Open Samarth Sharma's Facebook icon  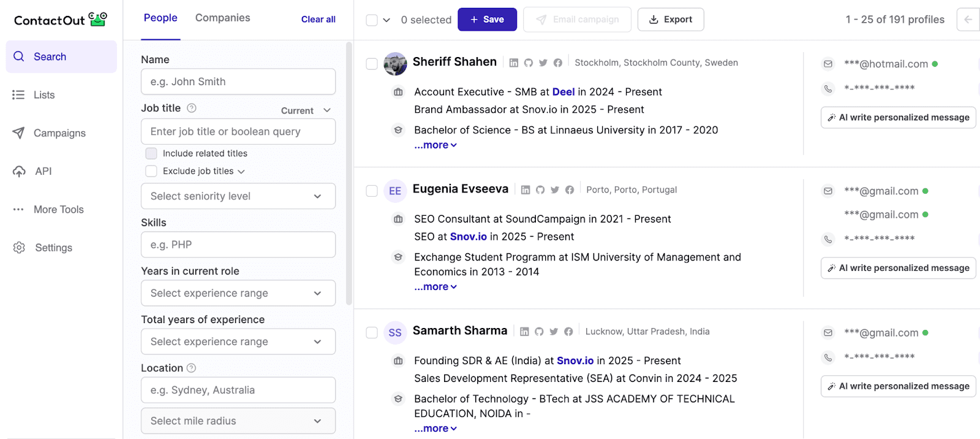pos(568,332)
